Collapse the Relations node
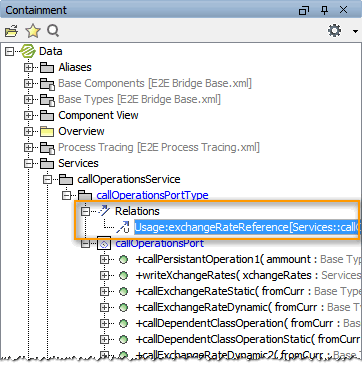 click(x=86, y=211)
